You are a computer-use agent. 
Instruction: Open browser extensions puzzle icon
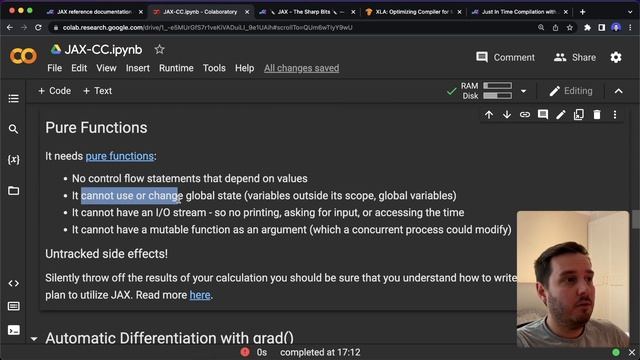[x=587, y=27]
